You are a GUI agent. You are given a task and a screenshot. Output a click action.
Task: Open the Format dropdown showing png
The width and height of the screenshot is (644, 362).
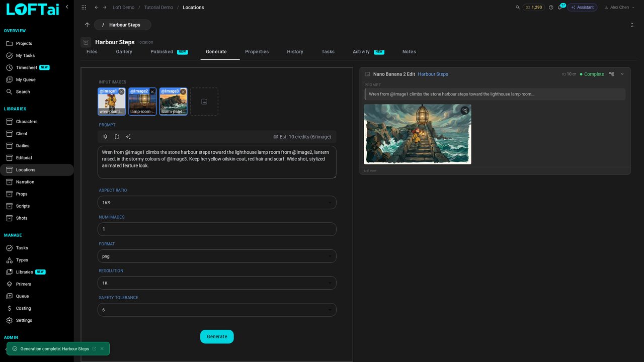pos(217,256)
